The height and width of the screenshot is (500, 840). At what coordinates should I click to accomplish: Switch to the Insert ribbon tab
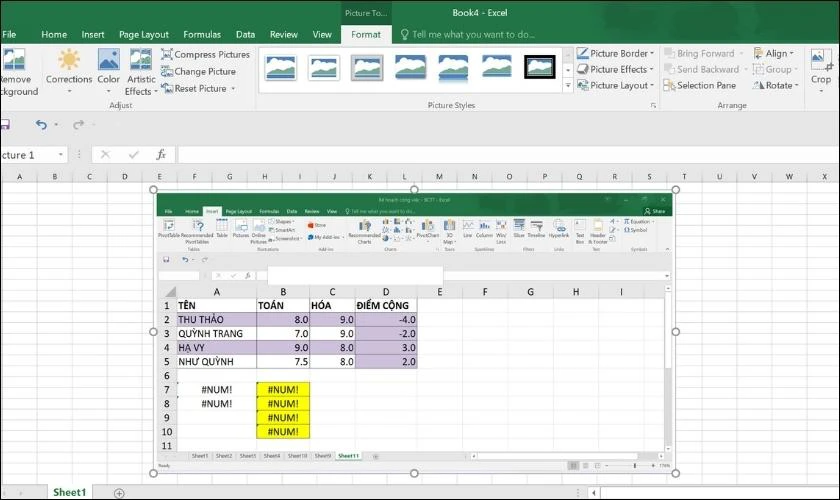pyautogui.click(x=93, y=34)
